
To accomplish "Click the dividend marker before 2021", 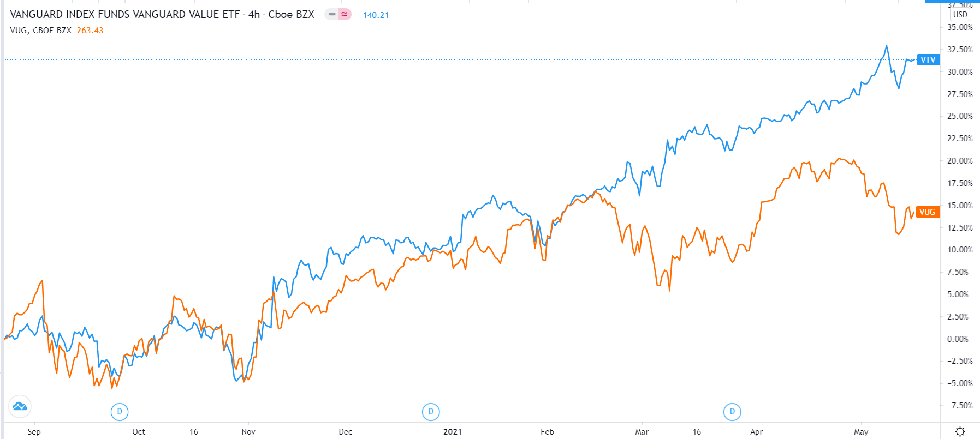I will click(431, 412).
